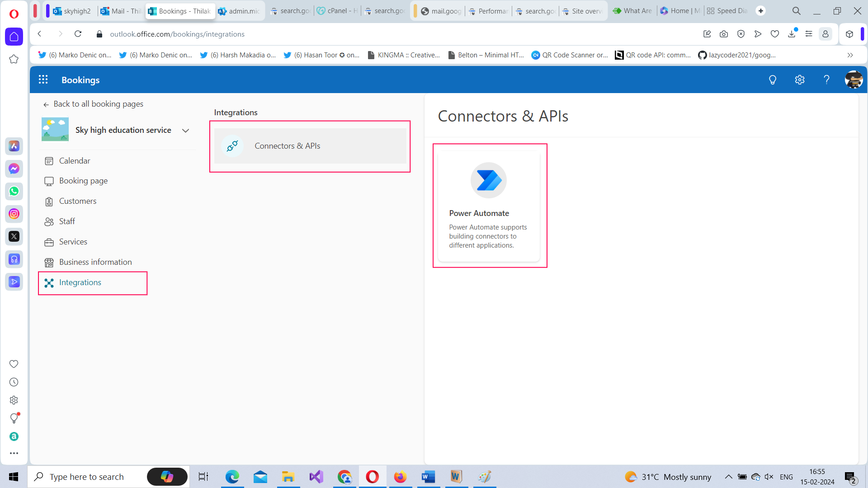Switch to the Mail browser tab
Viewport: 868px width, 488px height.
(121, 11)
